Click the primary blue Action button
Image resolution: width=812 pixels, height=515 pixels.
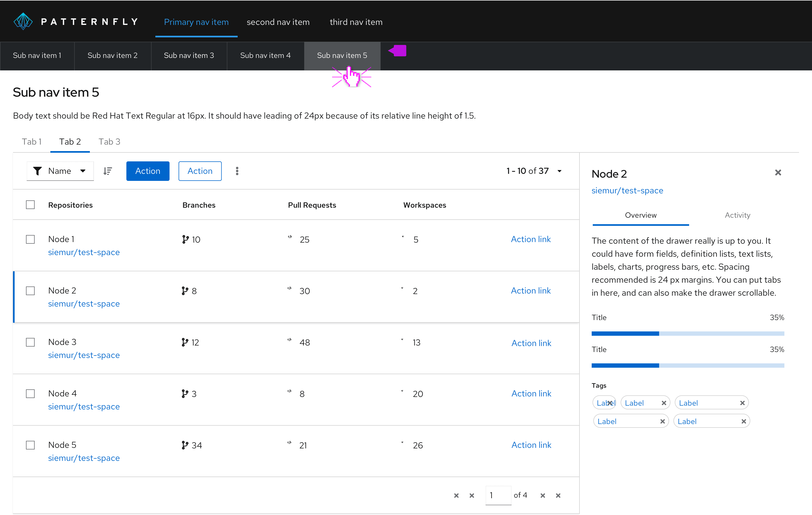point(148,171)
